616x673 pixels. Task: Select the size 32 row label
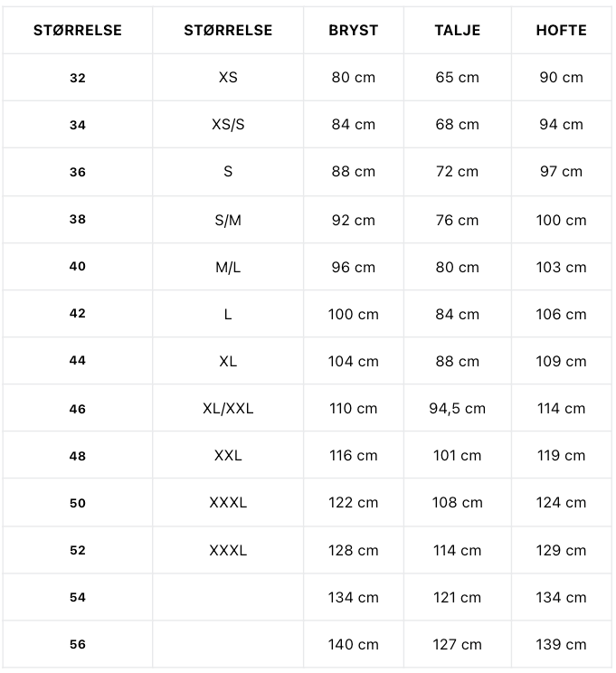(78, 78)
